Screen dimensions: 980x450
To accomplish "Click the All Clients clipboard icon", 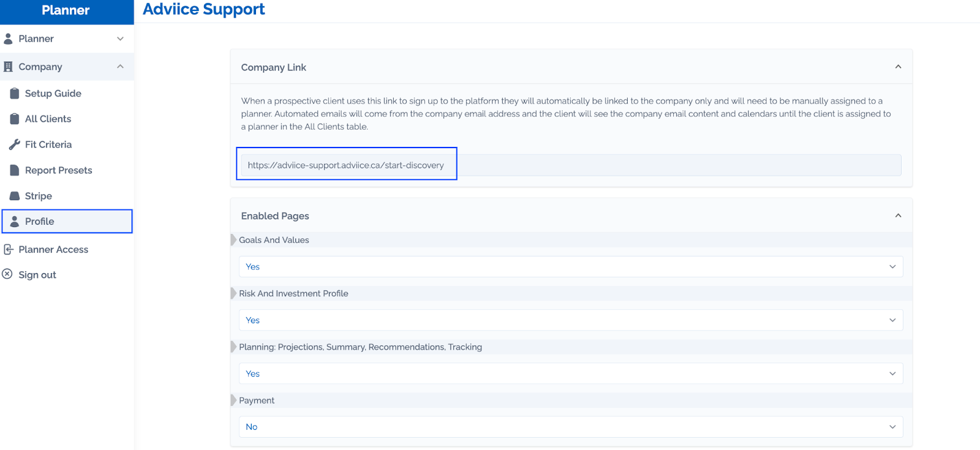I will click(15, 119).
